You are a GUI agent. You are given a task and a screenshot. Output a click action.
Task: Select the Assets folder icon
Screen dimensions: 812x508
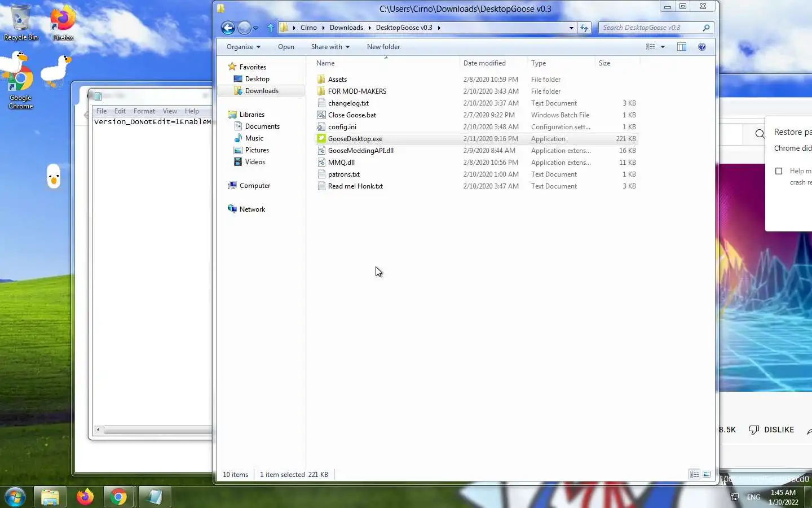pyautogui.click(x=321, y=80)
